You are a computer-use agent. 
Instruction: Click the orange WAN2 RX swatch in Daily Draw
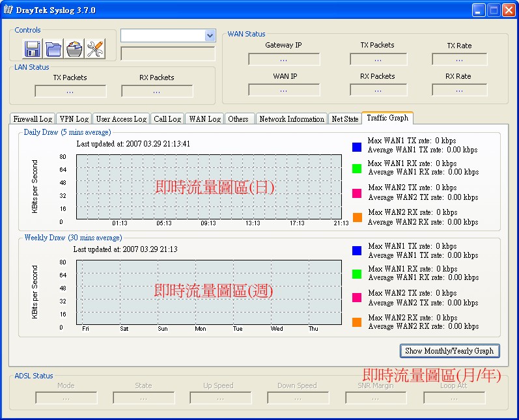357,217
